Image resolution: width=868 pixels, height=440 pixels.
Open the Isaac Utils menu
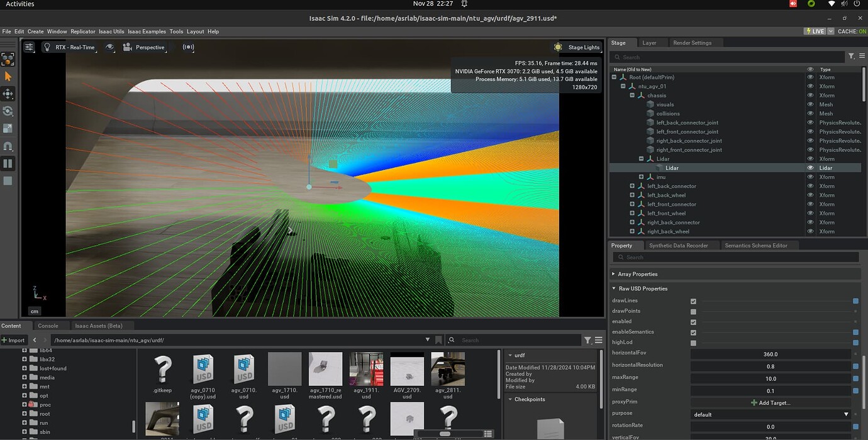pyautogui.click(x=111, y=31)
